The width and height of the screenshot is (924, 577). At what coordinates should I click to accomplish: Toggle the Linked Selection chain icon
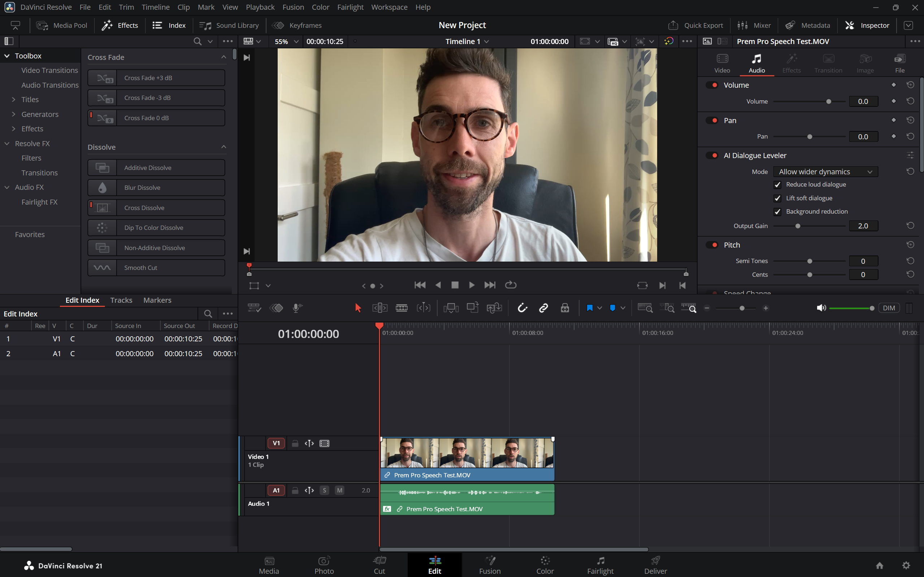tap(544, 308)
